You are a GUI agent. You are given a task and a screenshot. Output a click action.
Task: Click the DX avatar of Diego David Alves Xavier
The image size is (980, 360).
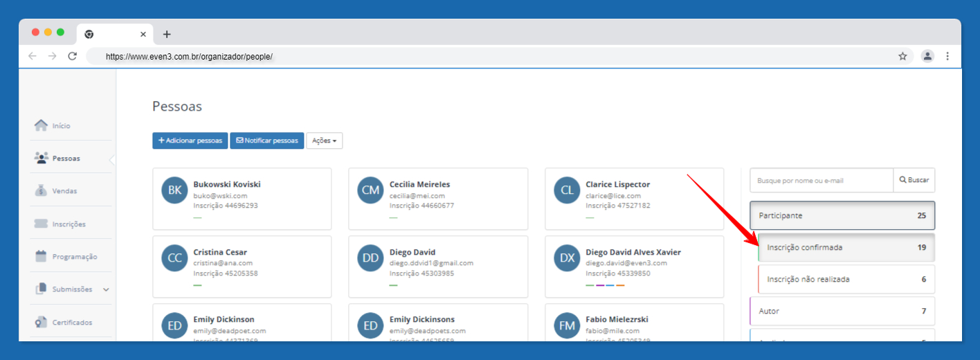[568, 258]
